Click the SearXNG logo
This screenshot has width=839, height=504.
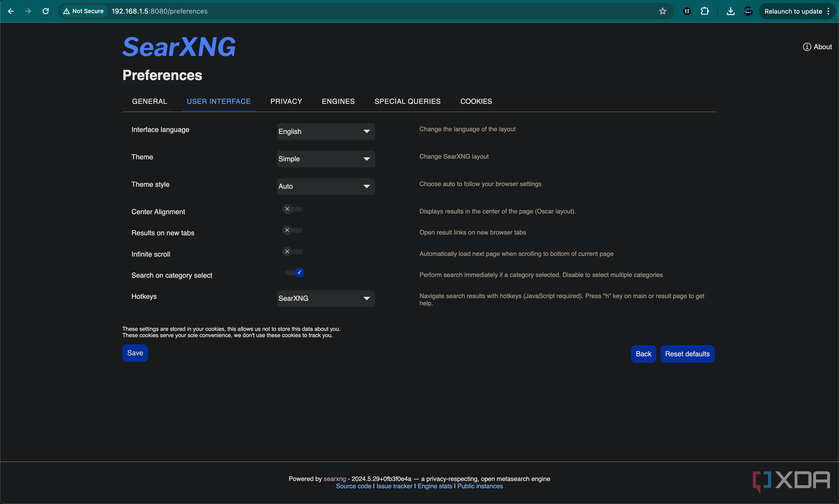coord(179,47)
